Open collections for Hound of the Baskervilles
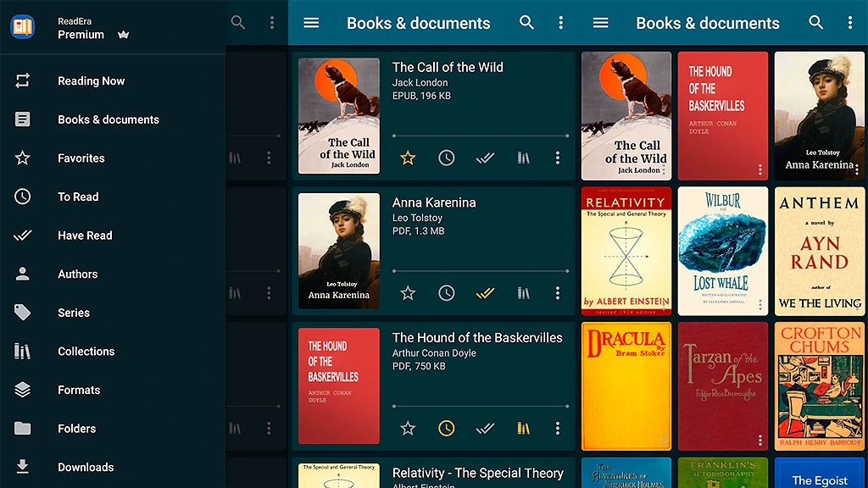 tap(524, 428)
